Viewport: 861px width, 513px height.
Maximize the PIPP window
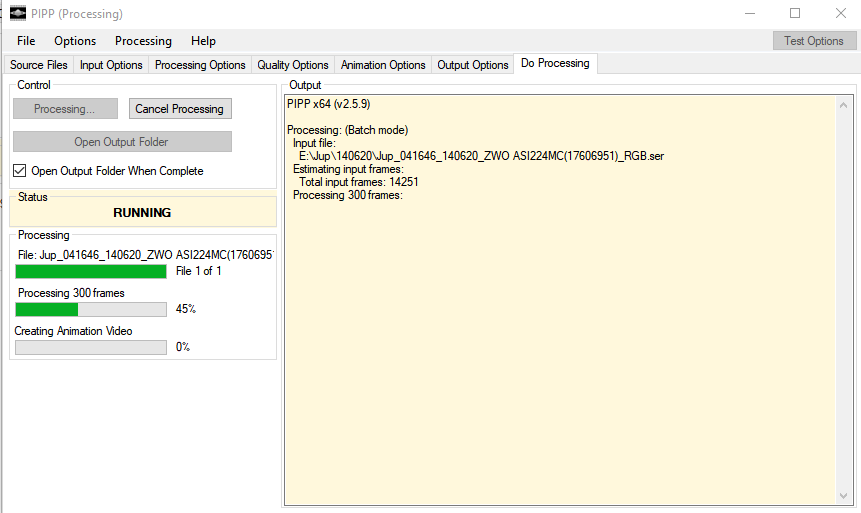[x=795, y=13]
